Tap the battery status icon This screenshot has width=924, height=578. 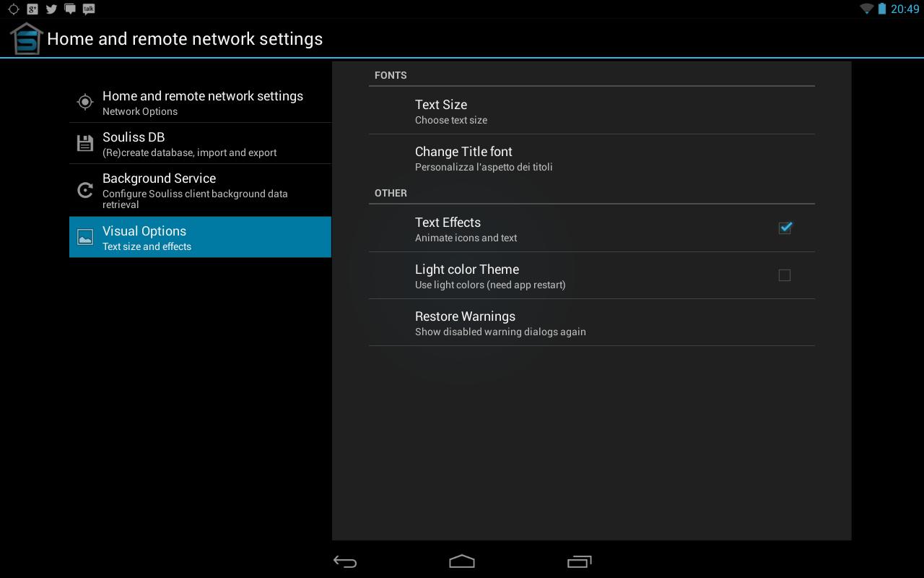click(881, 9)
